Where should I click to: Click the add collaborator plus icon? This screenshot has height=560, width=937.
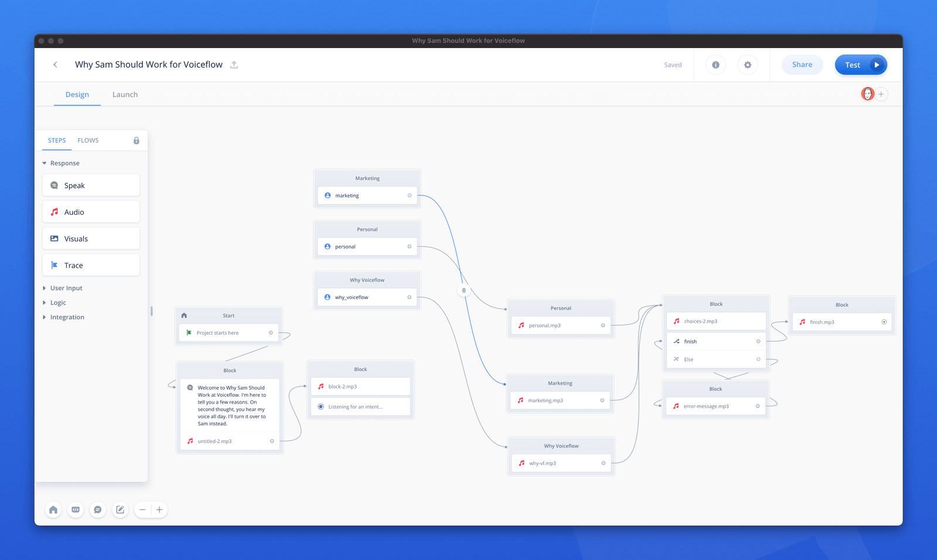pos(881,94)
